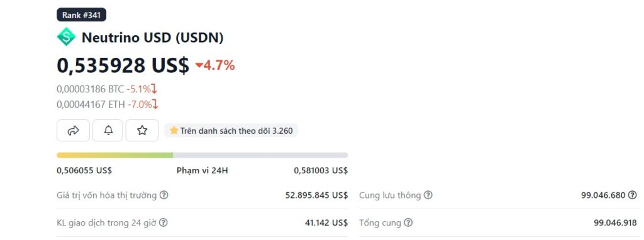Open help icon beside Giá trị vốn hóa thị trường
This screenshot has height=240, width=644.
(164, 195)
